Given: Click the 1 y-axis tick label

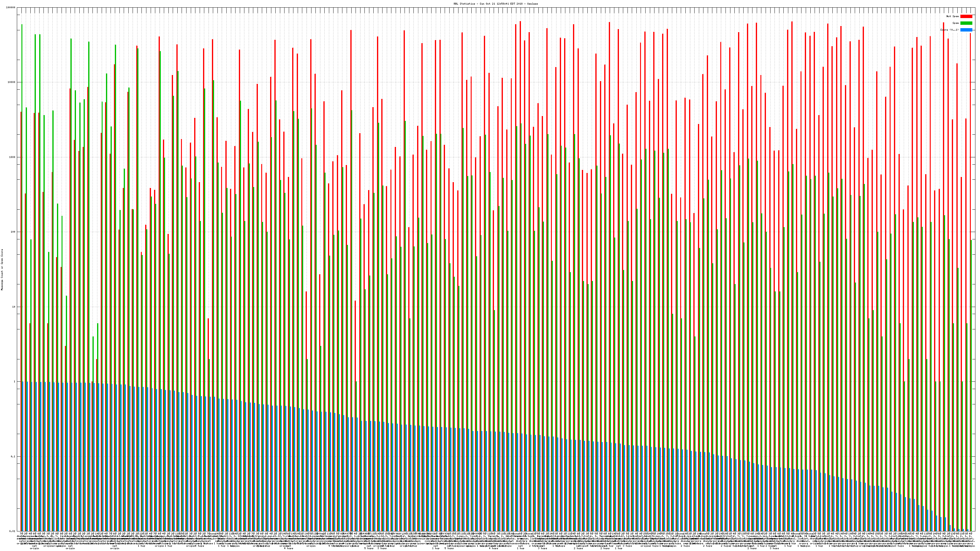Looking at the screenshot, I should [15, 382].
